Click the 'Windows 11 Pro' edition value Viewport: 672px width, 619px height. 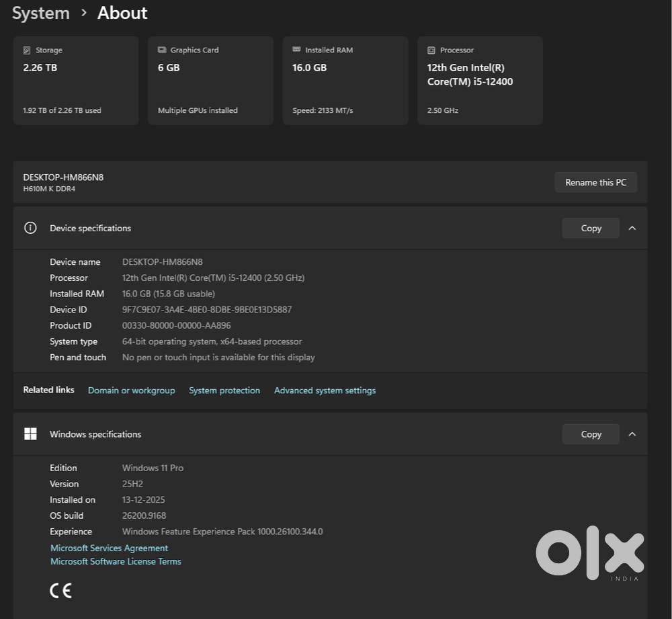pos(153,468)
